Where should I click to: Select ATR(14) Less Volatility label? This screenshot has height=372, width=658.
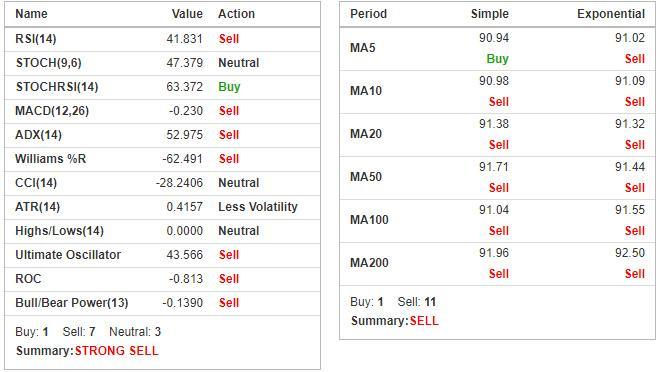point(258,207)
